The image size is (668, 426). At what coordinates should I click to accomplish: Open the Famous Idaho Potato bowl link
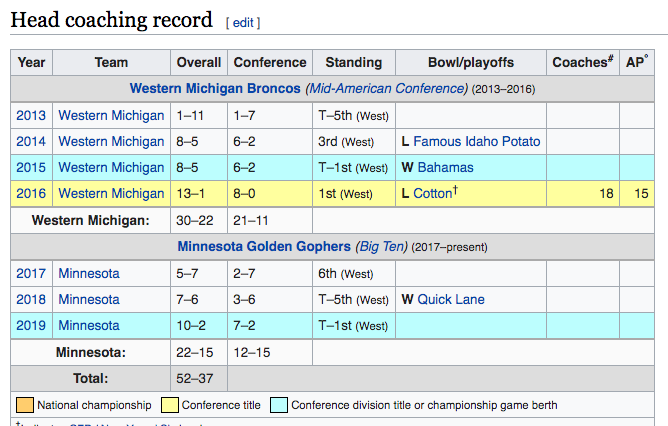[477, 141]
